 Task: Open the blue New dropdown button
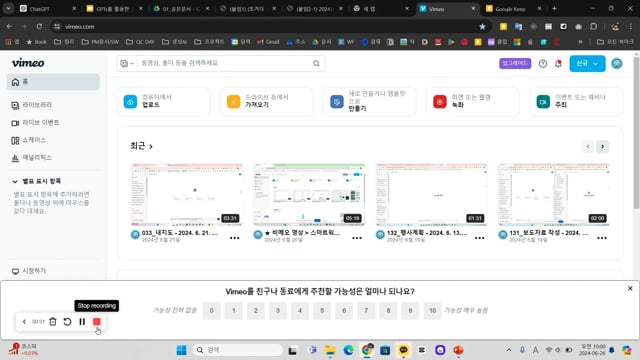coord(587,64)
